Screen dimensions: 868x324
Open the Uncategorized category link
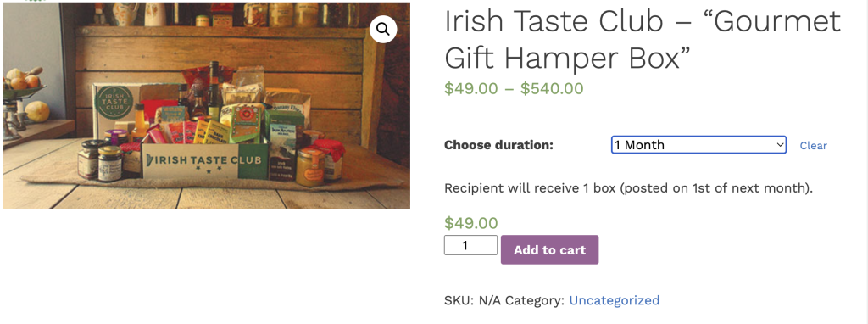coord(615,300)
